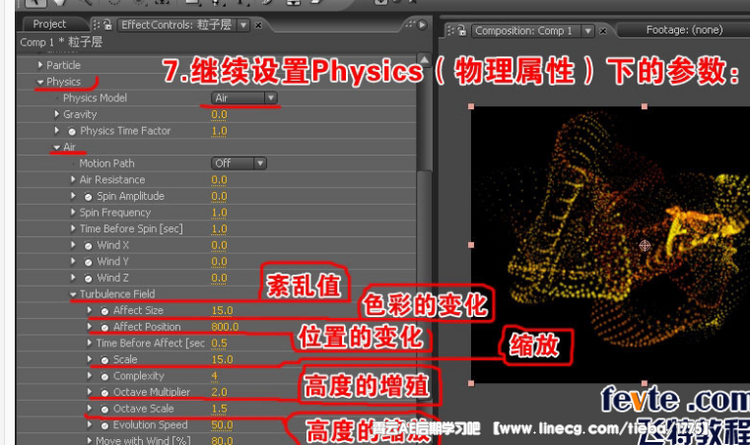This screenshot has height=445, width=750.
Task: Click bottom-left layer handle in composition viewer
Action: tap(471, 383)
